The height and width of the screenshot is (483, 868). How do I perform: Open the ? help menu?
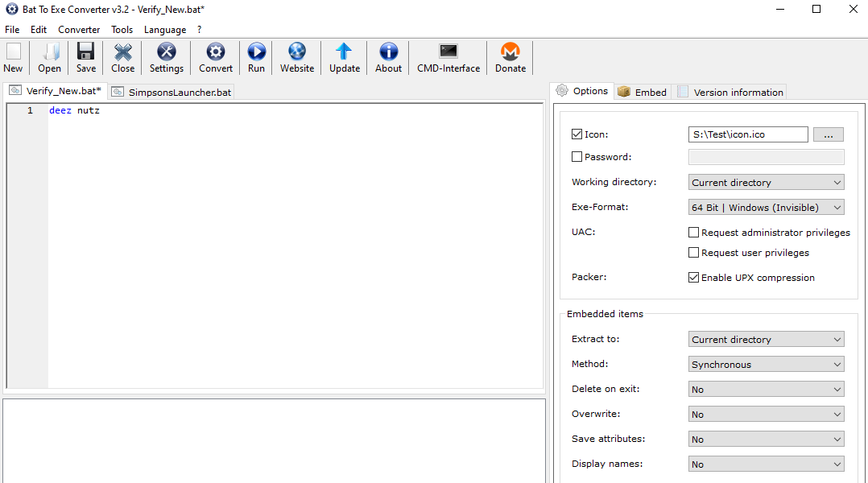[200, 29]
